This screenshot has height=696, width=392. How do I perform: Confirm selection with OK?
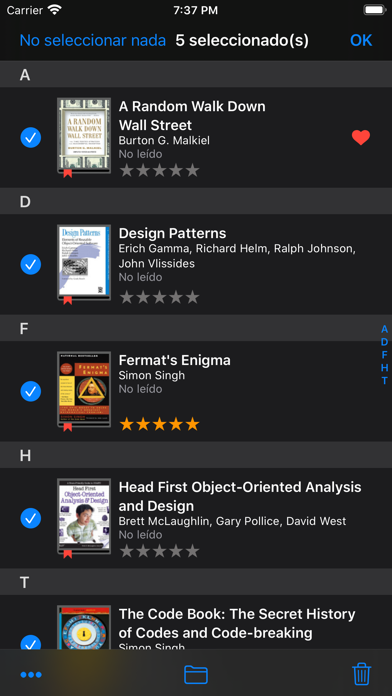click(361, 40)
